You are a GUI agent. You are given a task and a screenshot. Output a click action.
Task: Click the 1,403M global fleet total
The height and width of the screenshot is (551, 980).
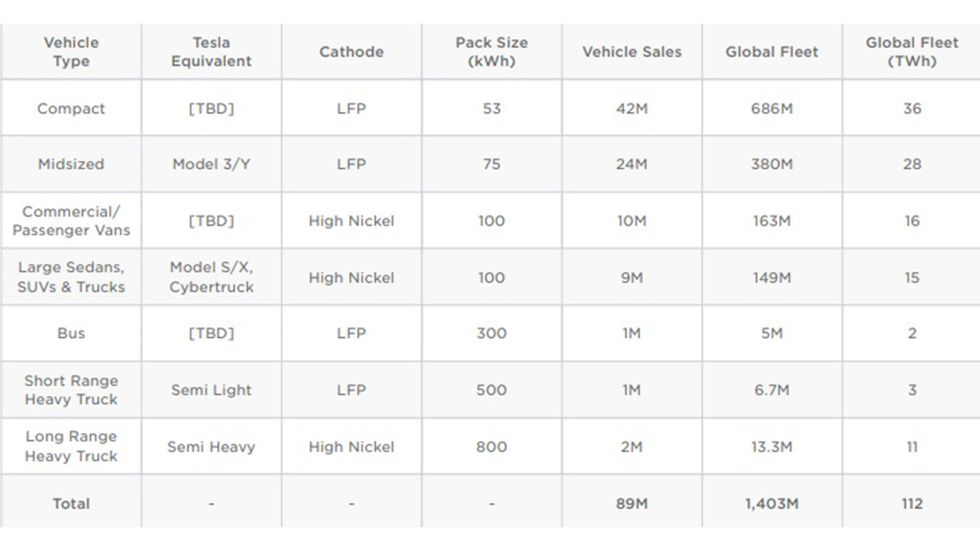click(772, 504)
